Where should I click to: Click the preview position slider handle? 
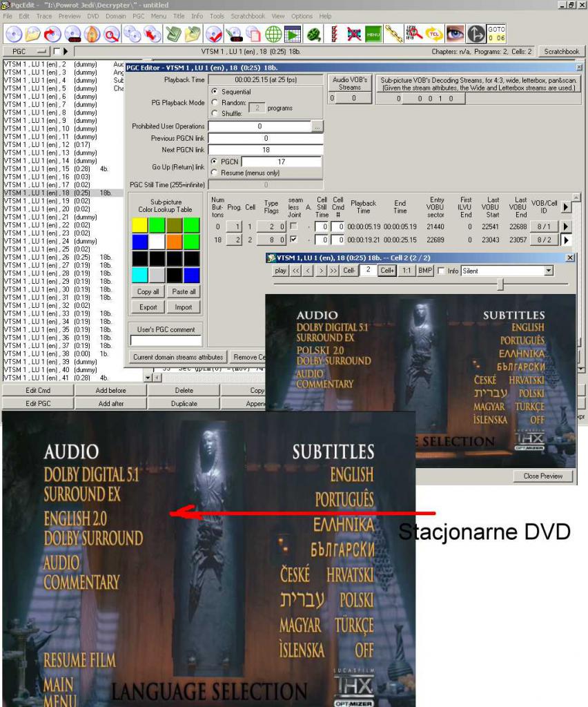point(500,284)
